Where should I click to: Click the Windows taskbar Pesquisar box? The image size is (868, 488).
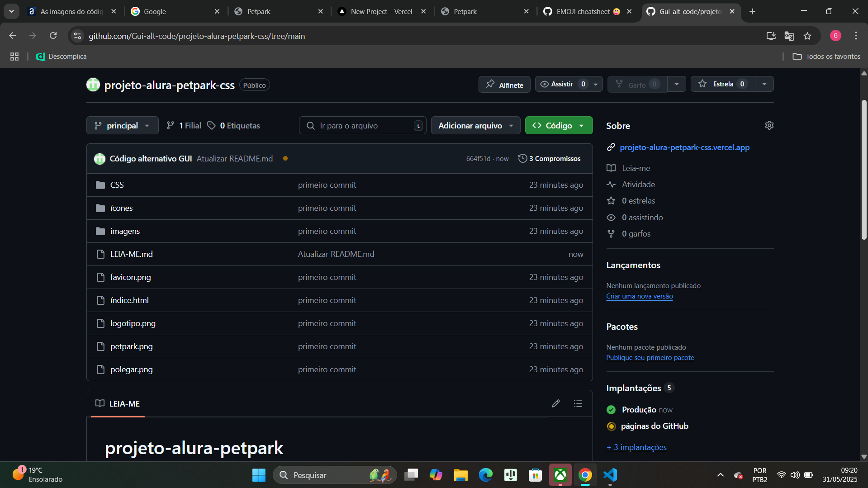pos(335,475)
